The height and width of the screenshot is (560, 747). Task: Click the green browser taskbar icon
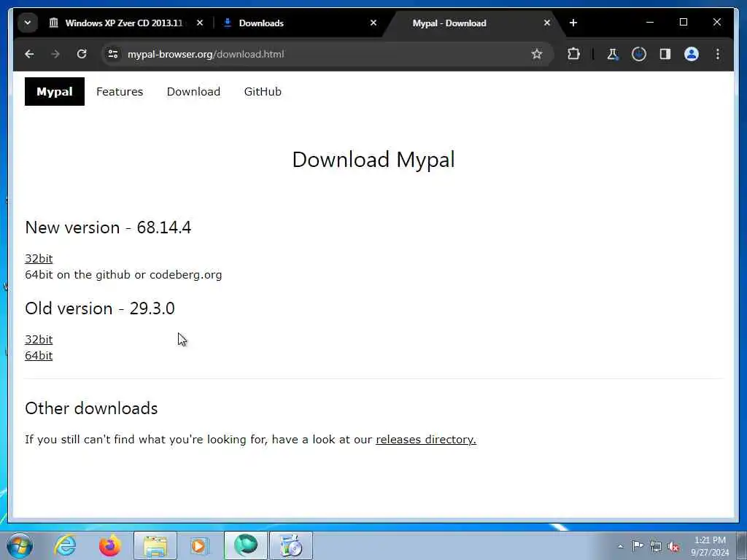click(246, 545)
